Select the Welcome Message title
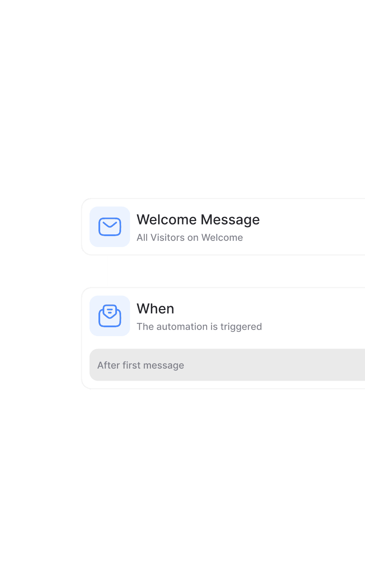Screen dimensions: 365x588 click(x=198, y=220)
